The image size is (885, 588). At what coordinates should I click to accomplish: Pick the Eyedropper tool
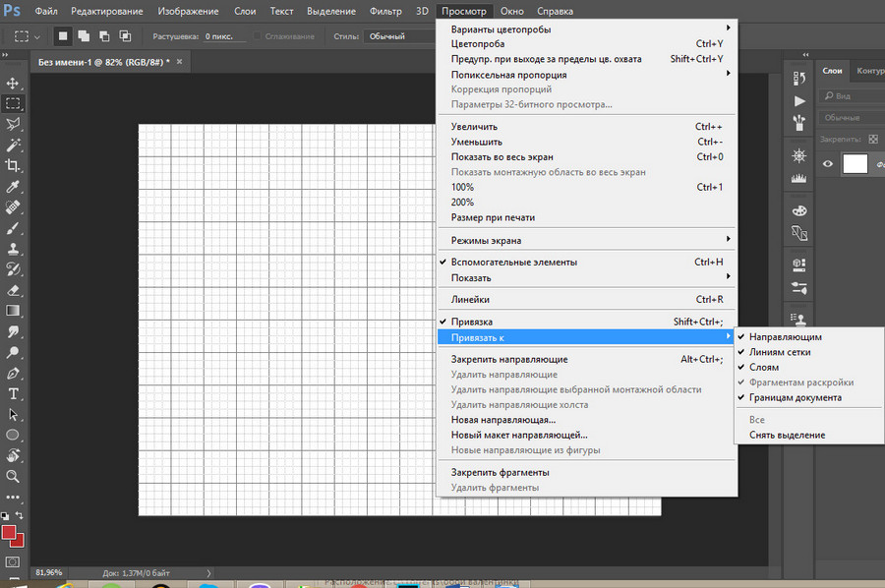pos(14,187)
